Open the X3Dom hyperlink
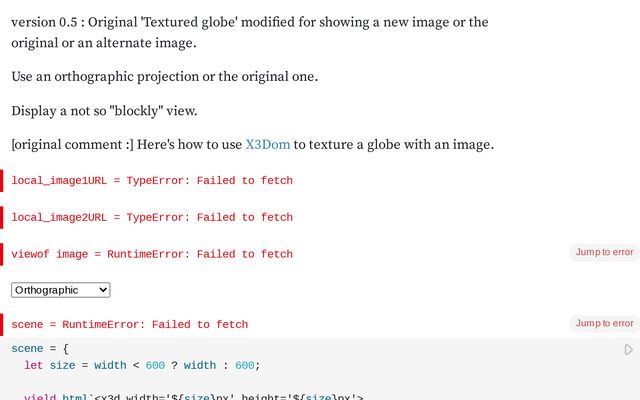 267,144
